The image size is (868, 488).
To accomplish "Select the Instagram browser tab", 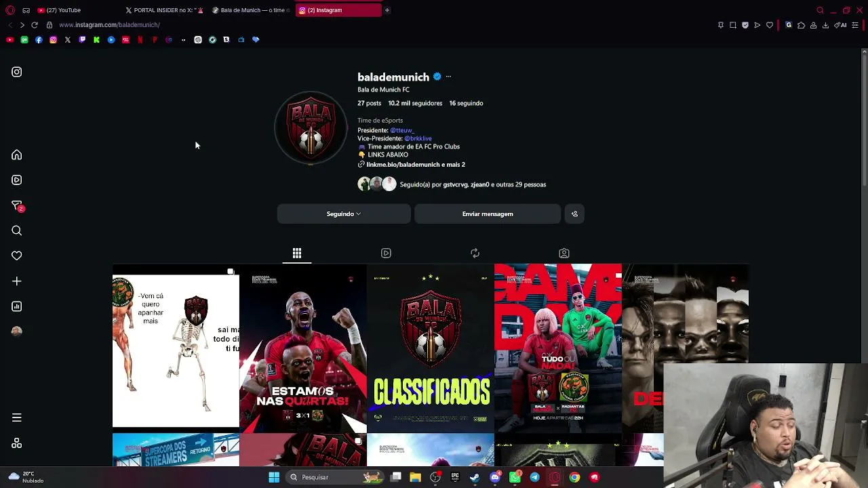I will click(x=338, y=10).
